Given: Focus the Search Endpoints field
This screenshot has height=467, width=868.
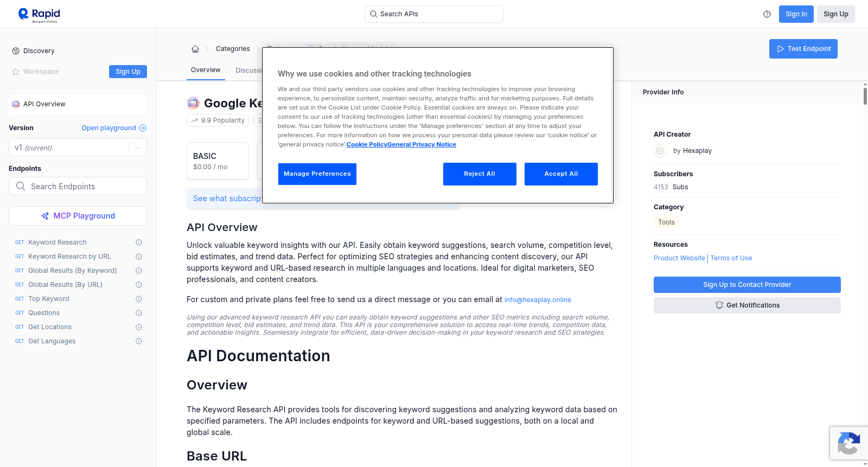Looking at the screenshot, I should pos(78,186).
